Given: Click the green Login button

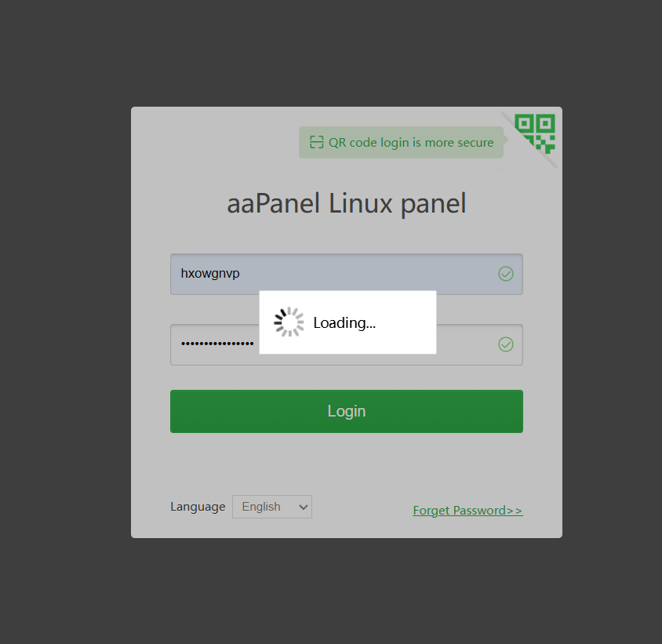Looking at the screenshot, I should pyautogui.click(x=347, y=411).
